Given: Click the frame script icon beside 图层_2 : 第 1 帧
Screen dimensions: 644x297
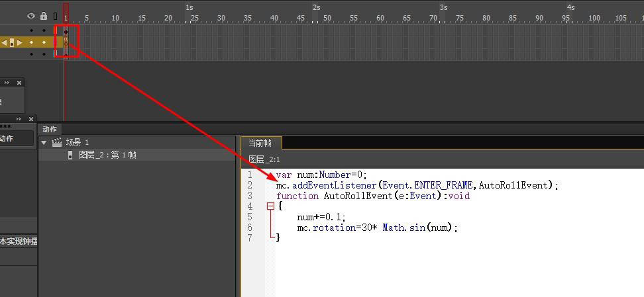Looking at the screenshot, I should click(x=70, y=155).
